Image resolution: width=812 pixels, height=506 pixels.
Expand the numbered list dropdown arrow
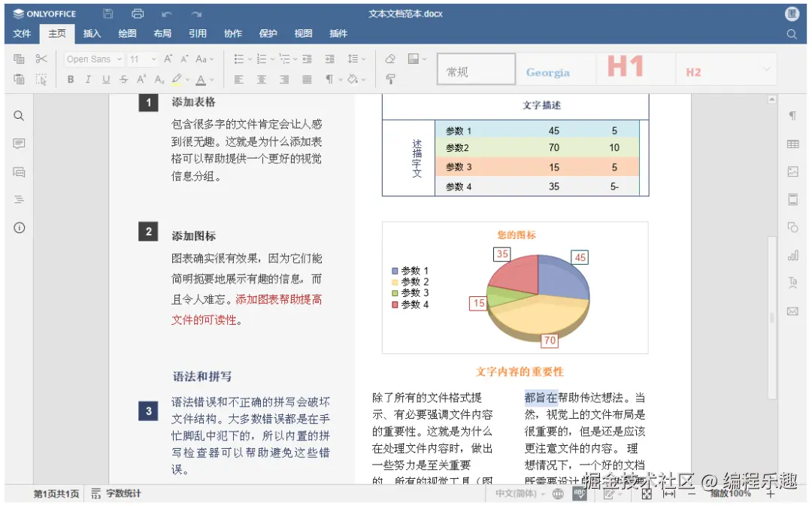click(x=272, y=59)
